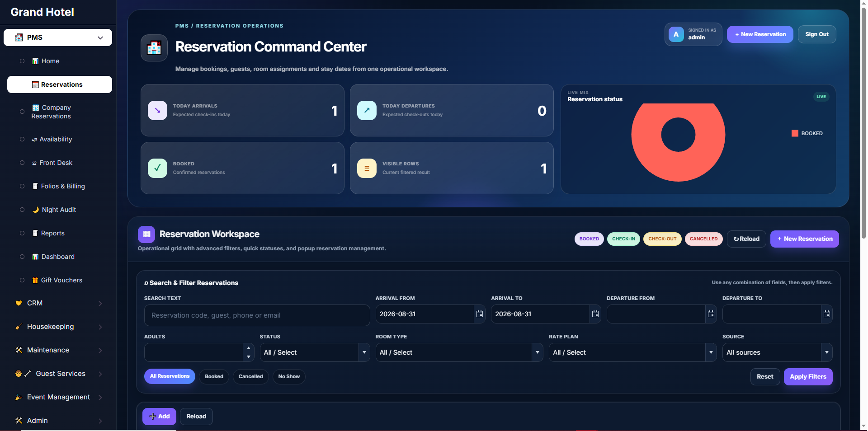The width and height of the screenshot is (868, 431).
Task: Toggle the No Show quick filter chip
Action: 289,376
